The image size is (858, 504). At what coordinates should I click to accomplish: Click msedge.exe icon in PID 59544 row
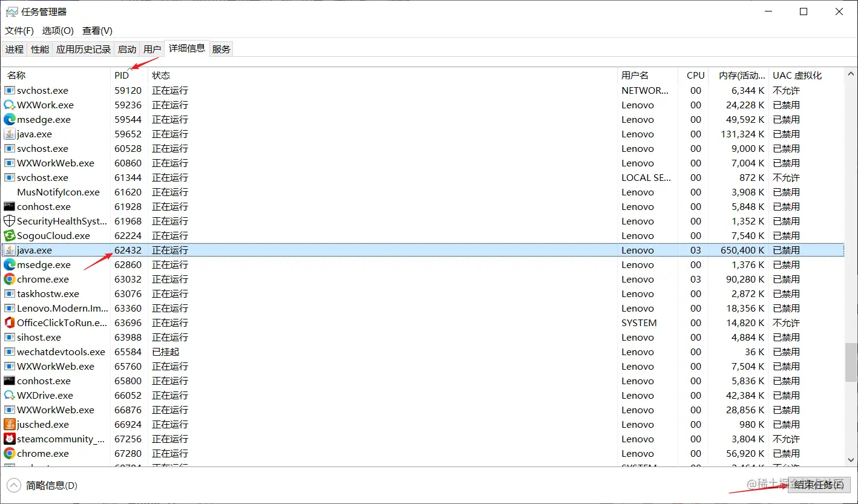(9, 119)
